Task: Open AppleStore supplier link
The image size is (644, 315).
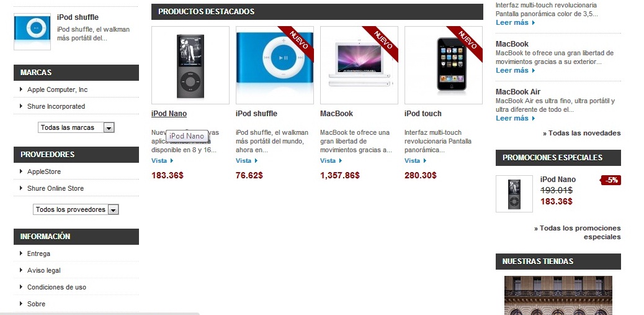Action: point(44,172)
